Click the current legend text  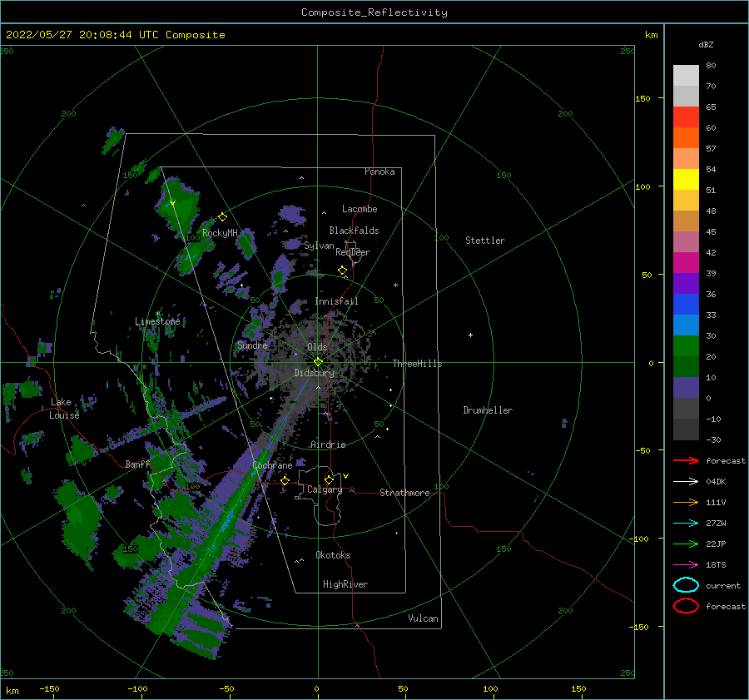point(723,585)
